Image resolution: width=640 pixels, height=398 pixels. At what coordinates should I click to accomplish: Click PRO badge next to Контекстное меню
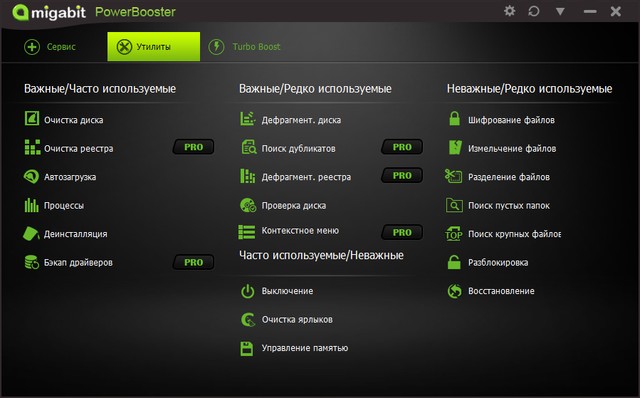402,232
